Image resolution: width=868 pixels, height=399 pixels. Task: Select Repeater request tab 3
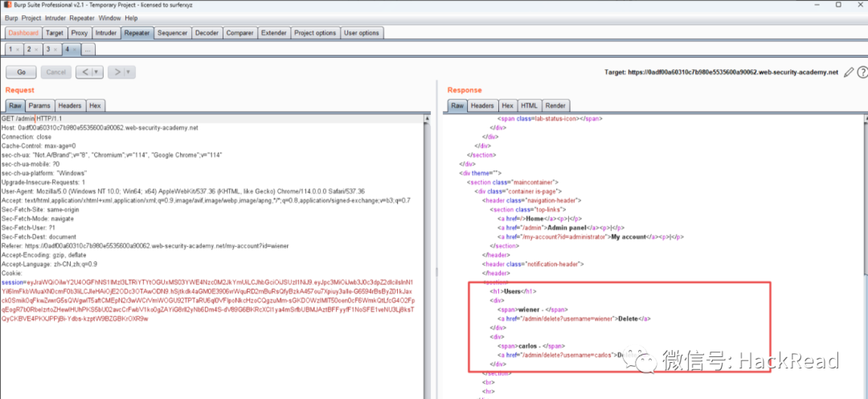(48, 49)
